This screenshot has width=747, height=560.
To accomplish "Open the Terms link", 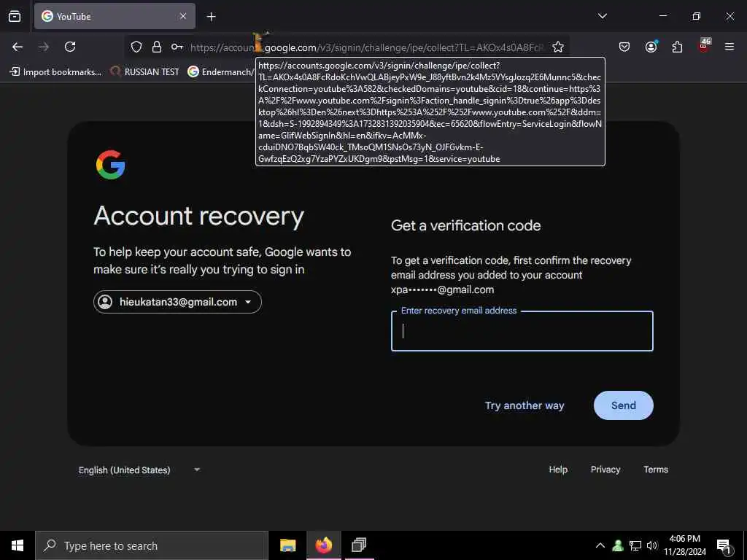I will [x=656, y=470].
